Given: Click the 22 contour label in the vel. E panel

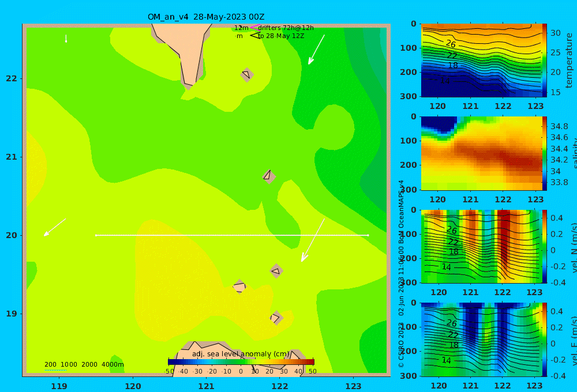Looking at the screenshot, I should [x=453, y=335].
